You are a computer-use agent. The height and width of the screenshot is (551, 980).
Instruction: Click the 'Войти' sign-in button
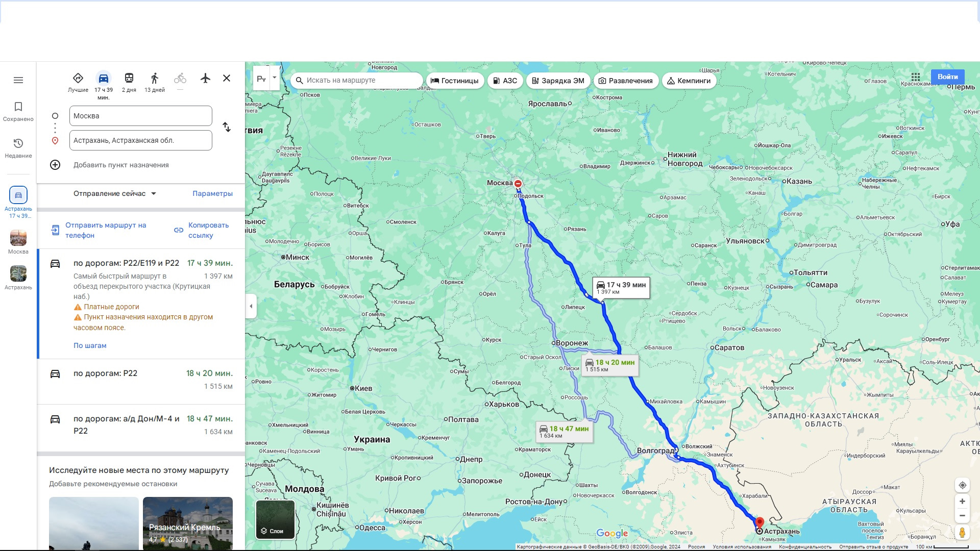pyautogui.click(x=947, y=77)
